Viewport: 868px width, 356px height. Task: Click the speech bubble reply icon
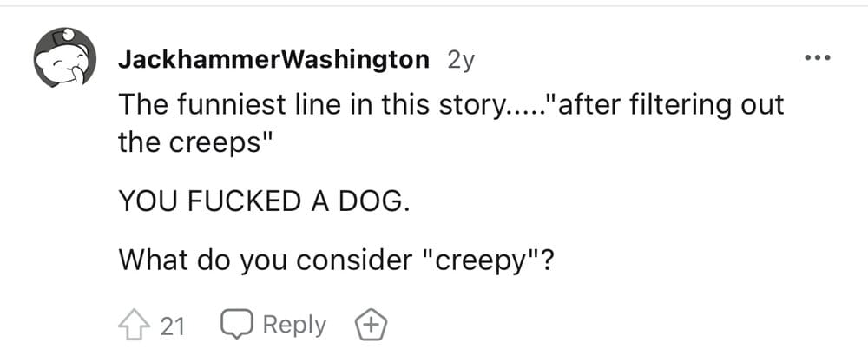[x=235, y=325]
